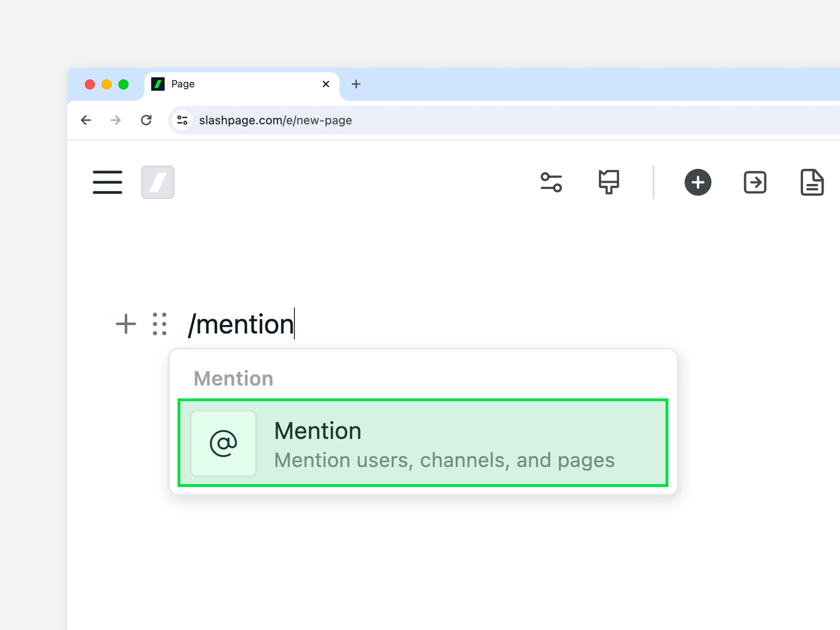
Task: Open the hamburger sidebar menu
Action: [x=108, y=182]
